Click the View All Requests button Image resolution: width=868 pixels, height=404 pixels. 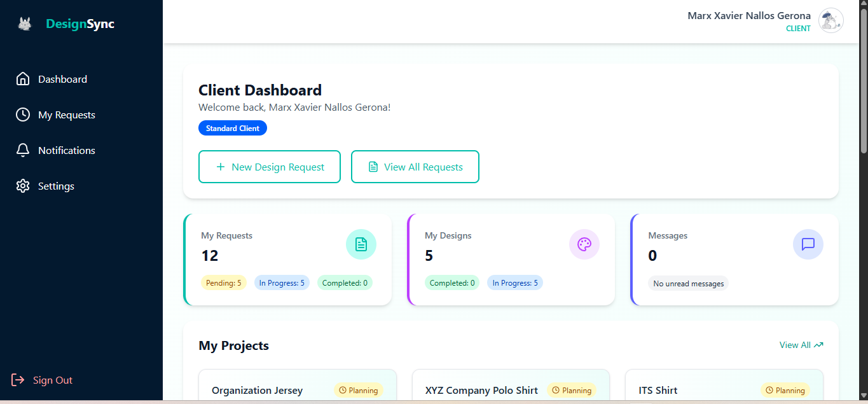click(x=415, y=167)
